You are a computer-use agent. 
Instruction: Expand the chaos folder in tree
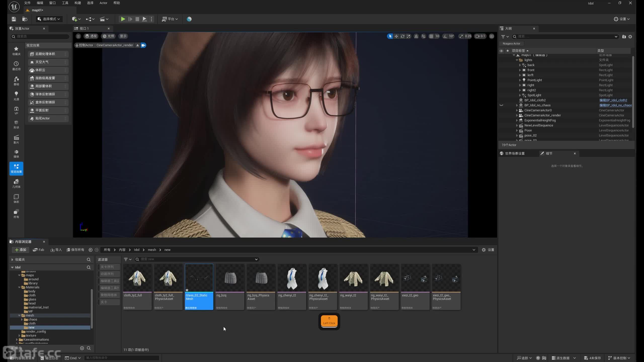point(22,320)
